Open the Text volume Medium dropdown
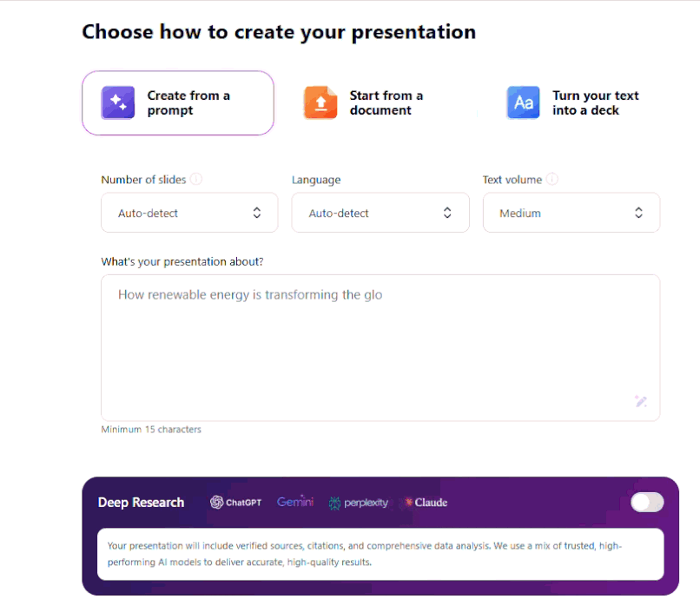The width and height of the screenshot is (700, 612). pyautogui.click(x=571, y=213)
